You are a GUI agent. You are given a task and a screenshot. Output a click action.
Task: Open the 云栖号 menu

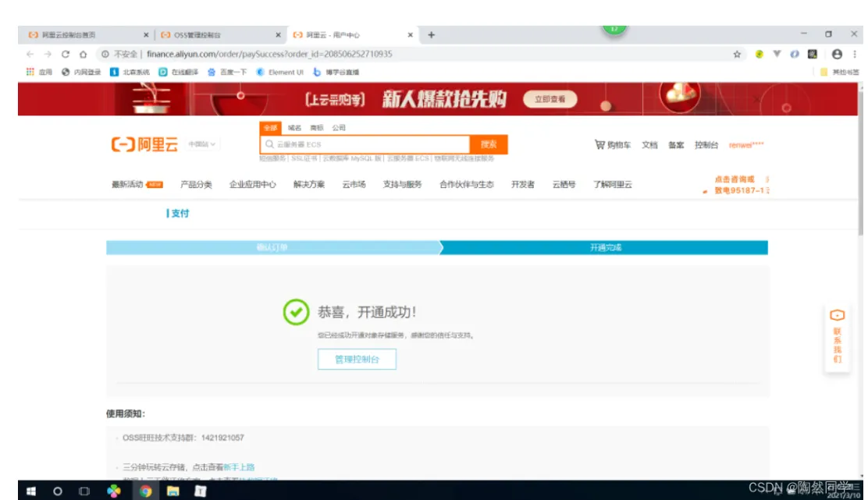click(x=564, y=184)
